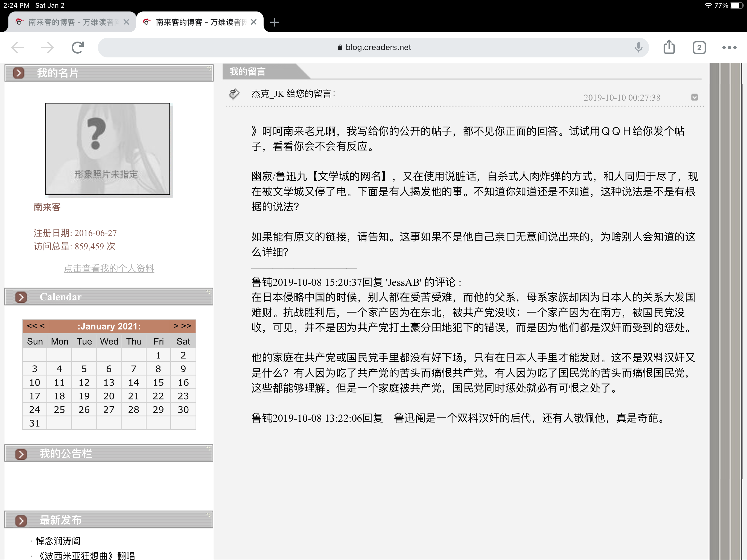Viewport: 747px width, 560px height.
Task: Click the corner handle of 最新发布 panel
Action: [x=209, y=515]
